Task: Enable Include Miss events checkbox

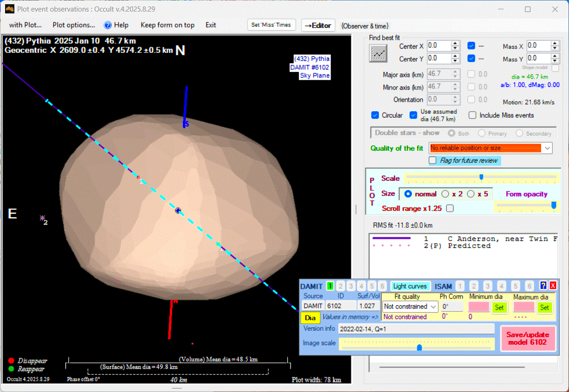Action: pyautogui.click(x=472, y=115)
